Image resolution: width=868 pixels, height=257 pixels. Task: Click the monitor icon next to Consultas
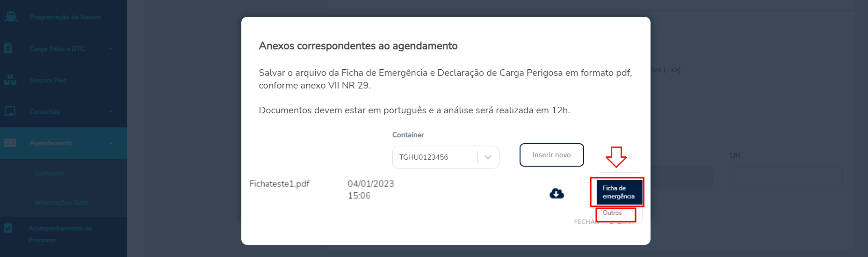[10, 111]
